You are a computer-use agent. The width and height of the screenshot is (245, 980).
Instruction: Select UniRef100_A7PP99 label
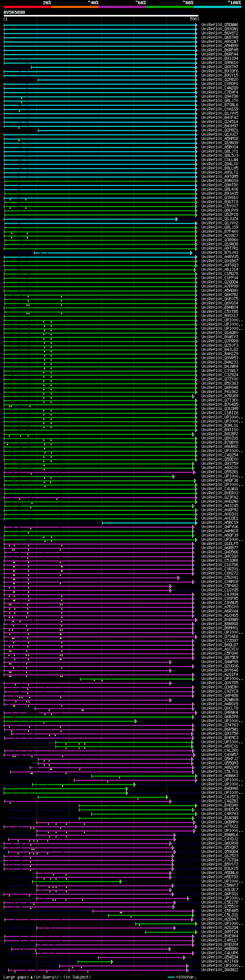point(220,287)
